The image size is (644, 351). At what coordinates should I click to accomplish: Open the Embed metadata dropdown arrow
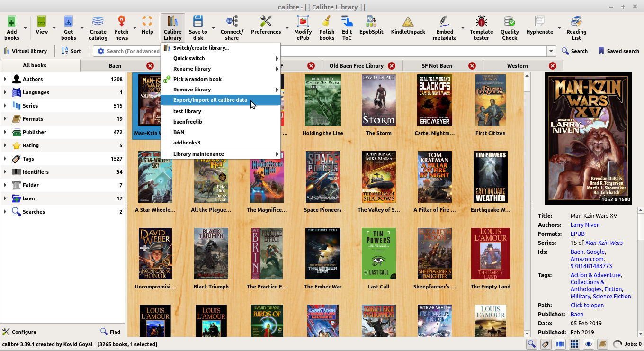click(x=463, y=28)
